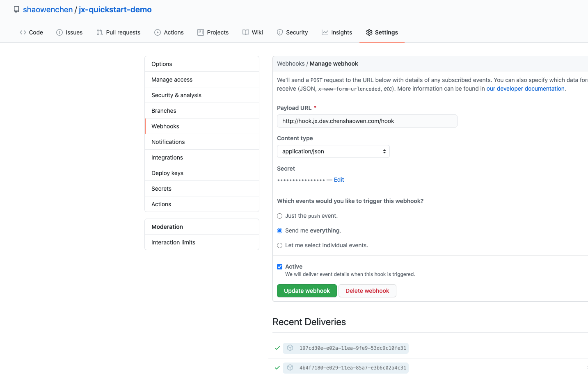Click the Insights graph icon

325,32
